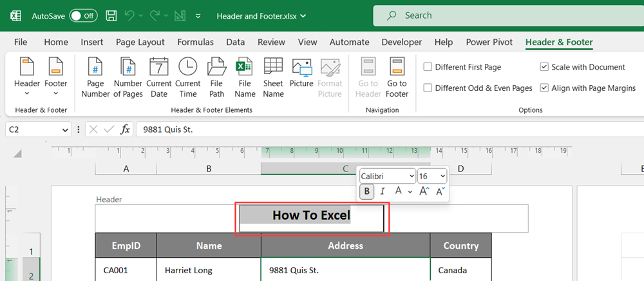Viewport: 644px width, 281px height.
Task: Insert File Name element
Action: [244, 78]
